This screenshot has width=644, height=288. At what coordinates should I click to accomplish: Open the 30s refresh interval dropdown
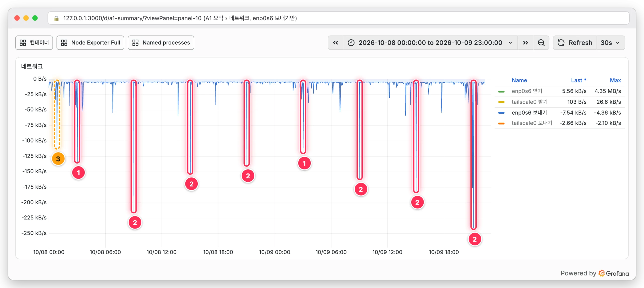pyautogui.click(x=611, y=43)
